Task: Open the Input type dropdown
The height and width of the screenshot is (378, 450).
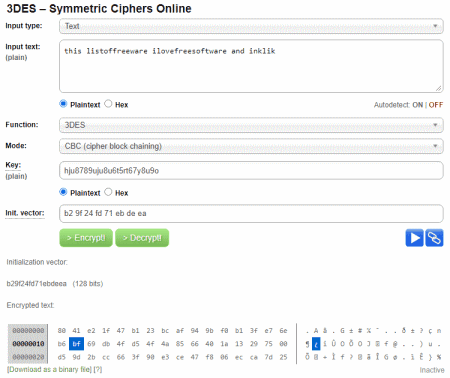Action: point(251,26)
